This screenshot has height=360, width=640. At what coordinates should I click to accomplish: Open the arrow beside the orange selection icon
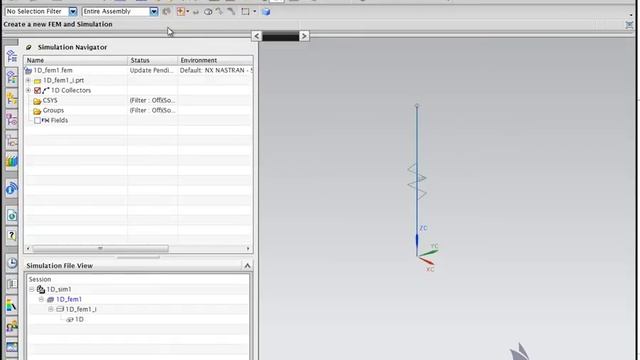pyautogui.click(x=188, y=12)
